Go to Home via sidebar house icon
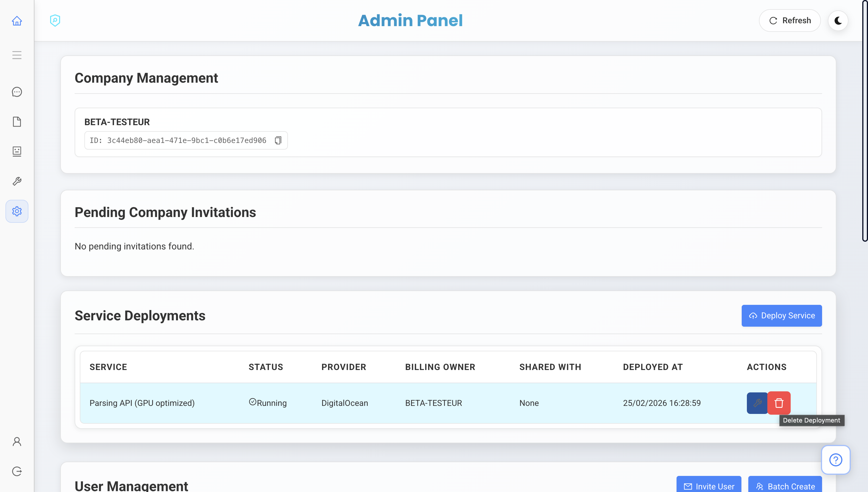Screen dimensions: 868x492 pyautogui.click(x=17, y=21)
